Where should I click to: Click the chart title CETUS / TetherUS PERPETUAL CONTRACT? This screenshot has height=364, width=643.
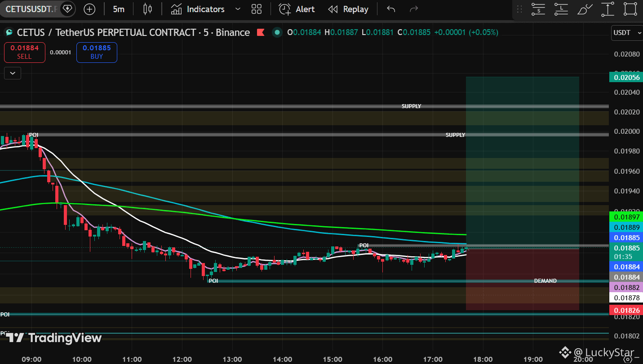(x=106, y=32)
